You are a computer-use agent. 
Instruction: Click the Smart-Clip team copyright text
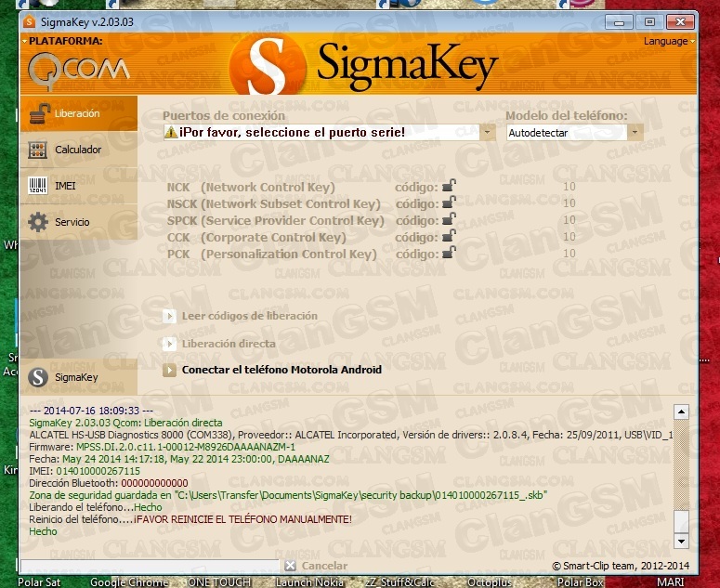click(621, 566)
